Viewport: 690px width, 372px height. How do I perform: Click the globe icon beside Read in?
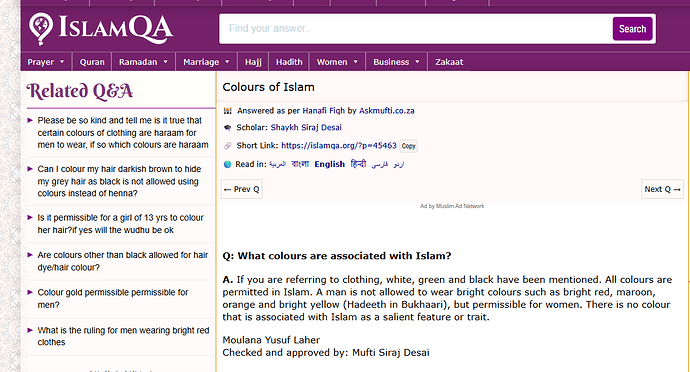(227, 164)
